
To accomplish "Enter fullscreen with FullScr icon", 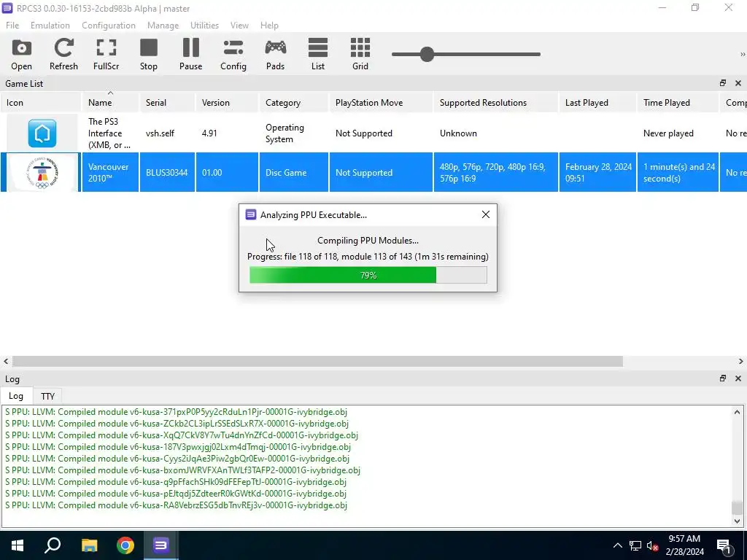I will (106, 54).
